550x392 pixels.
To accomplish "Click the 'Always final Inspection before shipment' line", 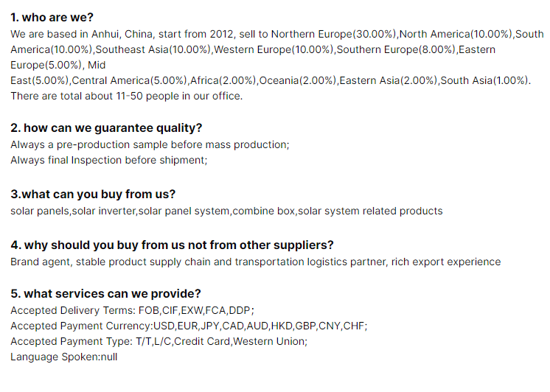I will pos(108,160).
